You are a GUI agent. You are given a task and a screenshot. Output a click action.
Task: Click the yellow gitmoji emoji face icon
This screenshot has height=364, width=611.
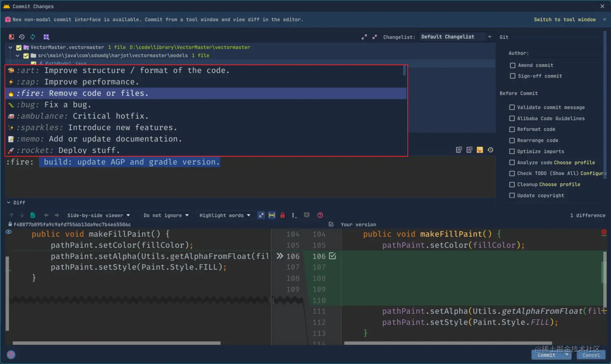(480, 150)
